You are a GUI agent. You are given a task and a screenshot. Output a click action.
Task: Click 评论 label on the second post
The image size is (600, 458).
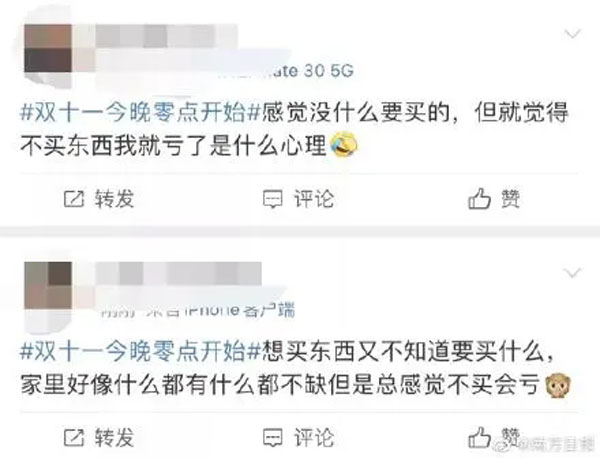(314, 437)
